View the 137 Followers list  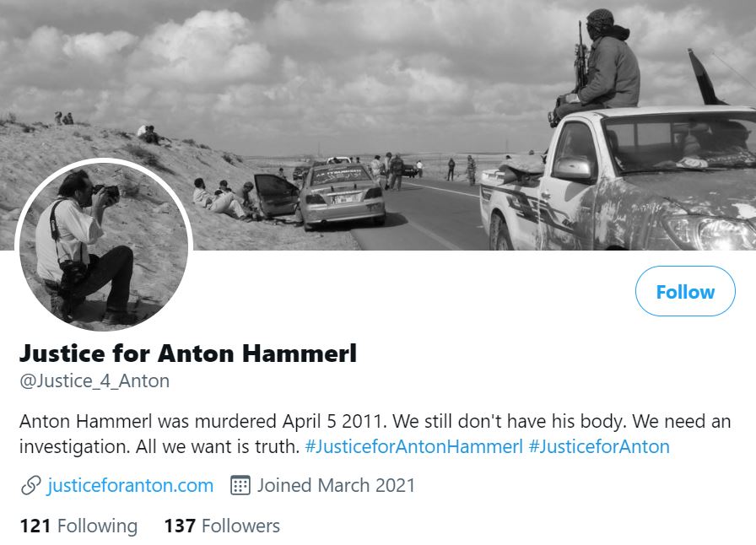[x=222, y=526]
